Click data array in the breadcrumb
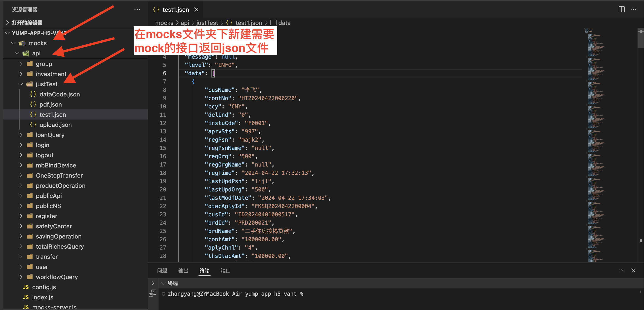Viewport: 644px width, 310px height. point(280,23)
